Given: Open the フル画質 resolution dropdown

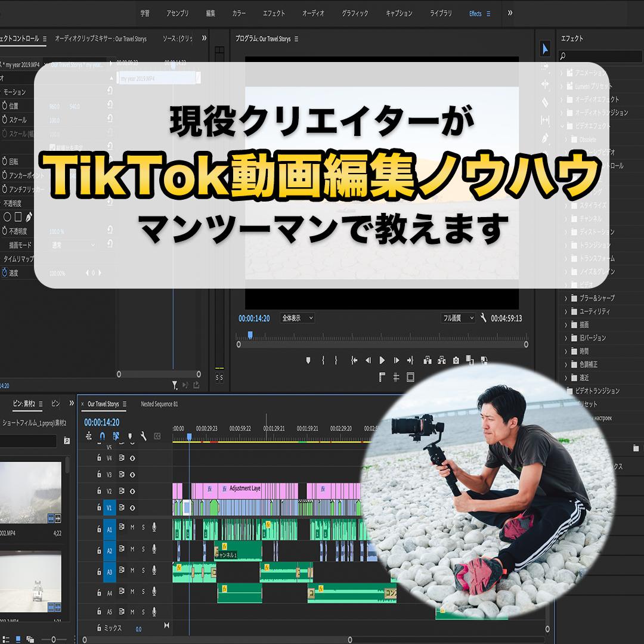Looking at the screenshot, I should coord(459,318).
